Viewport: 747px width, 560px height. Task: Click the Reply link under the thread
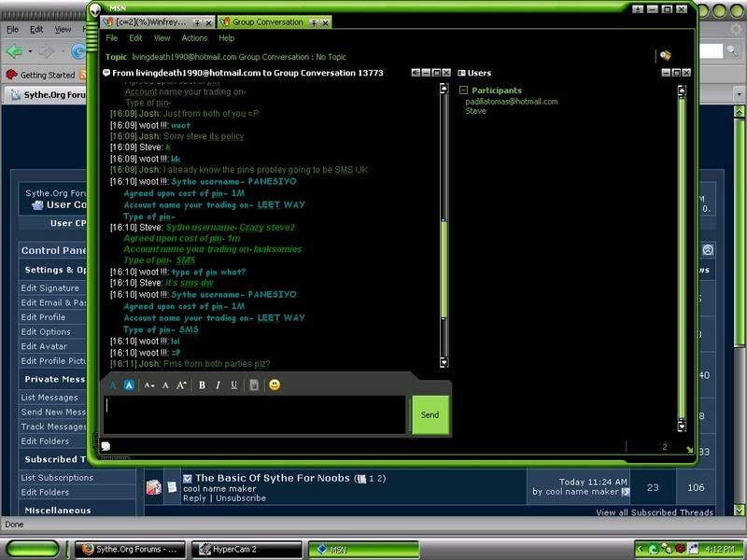(194, 498)
